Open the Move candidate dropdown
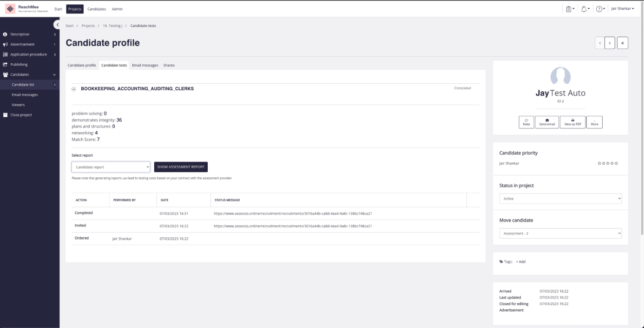644x328 pixels. click(x=560, y=234)
